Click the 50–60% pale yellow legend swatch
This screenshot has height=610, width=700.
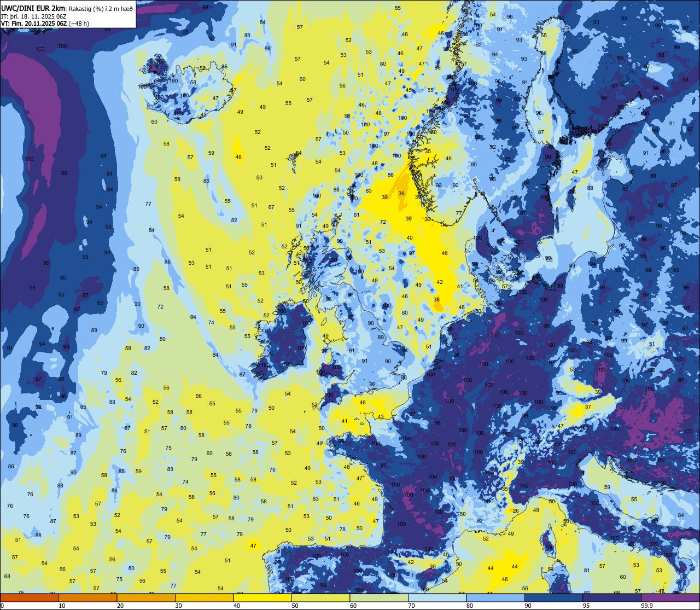[320, 597]
